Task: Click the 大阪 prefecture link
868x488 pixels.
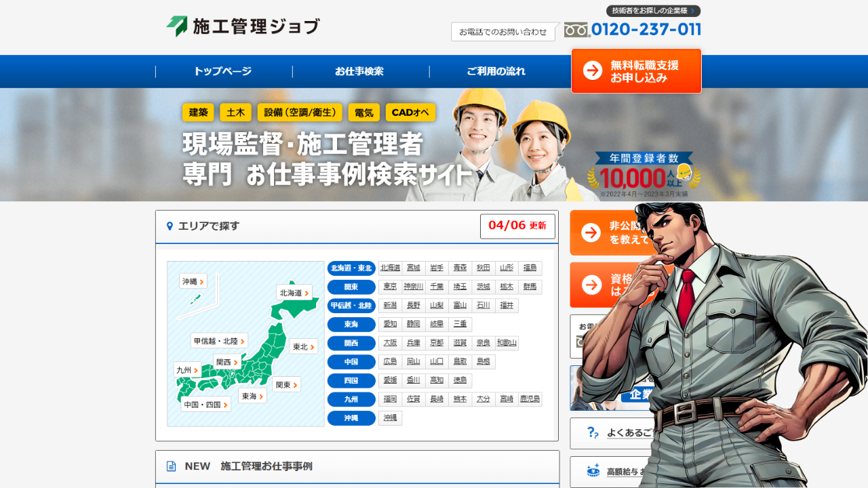Action: tap(390, 343)
